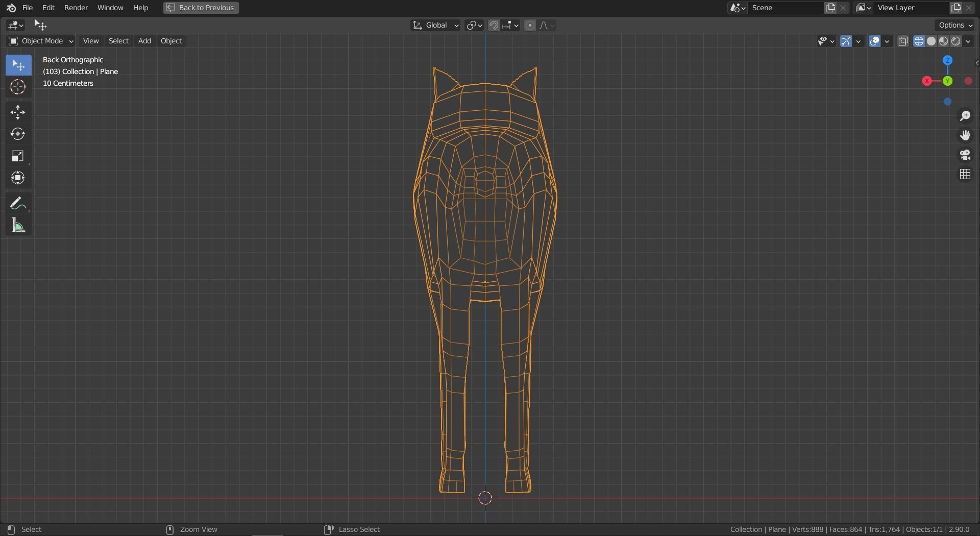Open the editor type dropdown

[x=16, y=25]
